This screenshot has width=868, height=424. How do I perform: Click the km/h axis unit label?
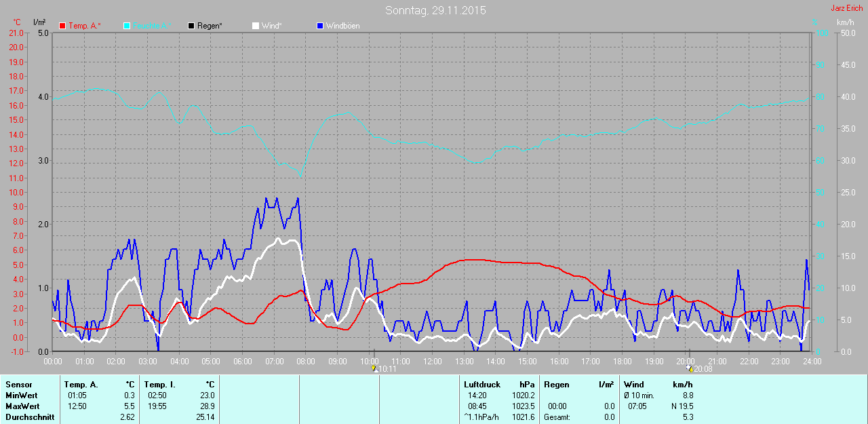click(846, 22)
